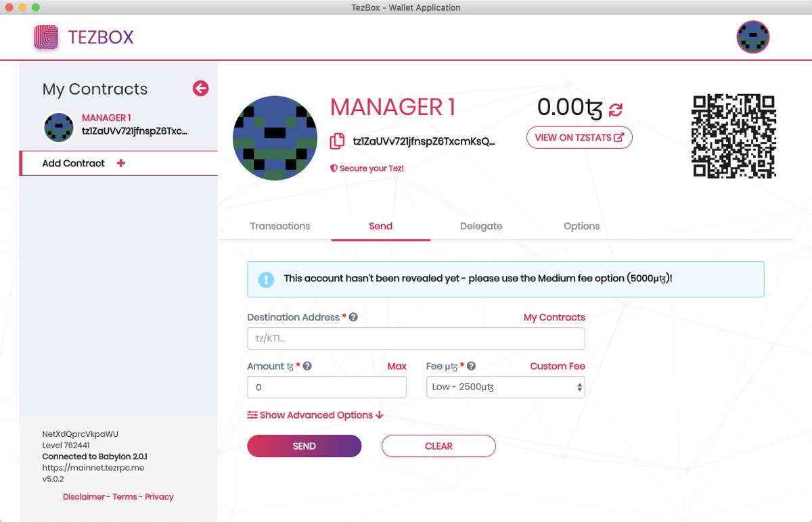Click the Connected to Babylon 2.0.1 text
The height and width of the screenshot is (522, 812).
[95, 456]
